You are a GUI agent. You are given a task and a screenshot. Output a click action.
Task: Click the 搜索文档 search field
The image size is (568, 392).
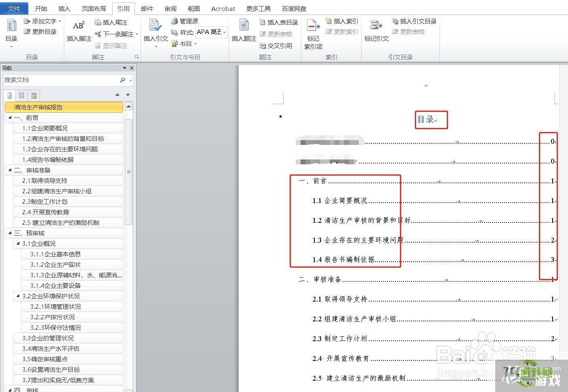[x=61, y=80]
